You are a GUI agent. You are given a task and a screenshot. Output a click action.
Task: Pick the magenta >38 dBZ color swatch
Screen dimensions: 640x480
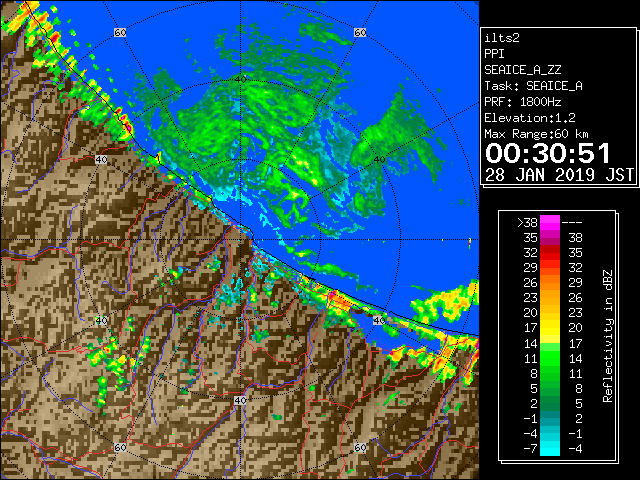(550, 222)
